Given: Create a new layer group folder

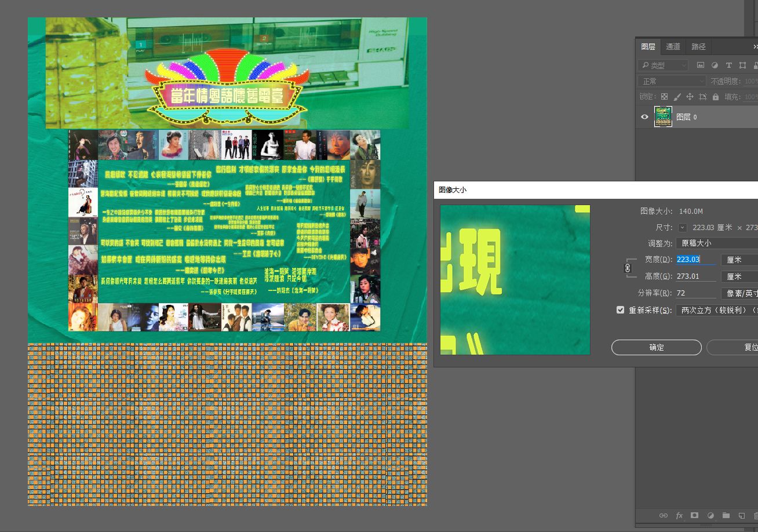Looking at the screenshot, I should pos(726,515).
